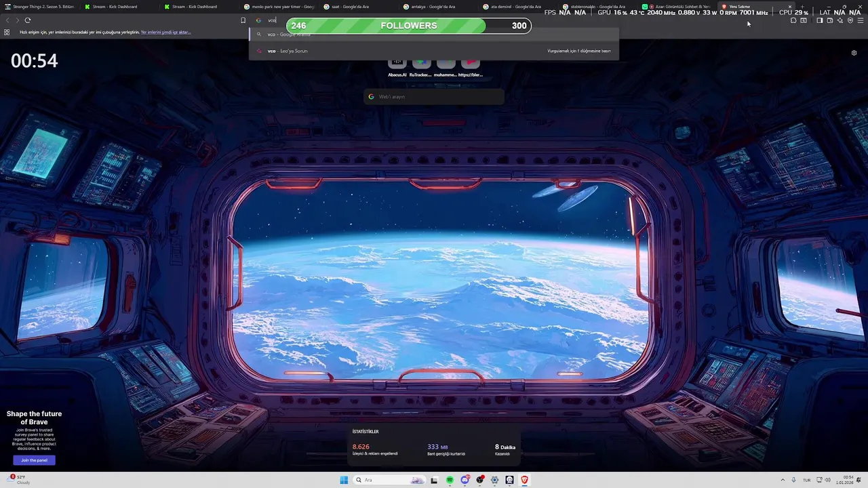
Task: Open the Abacus.AI shortcut tile
Action: [x=397, y=67]
